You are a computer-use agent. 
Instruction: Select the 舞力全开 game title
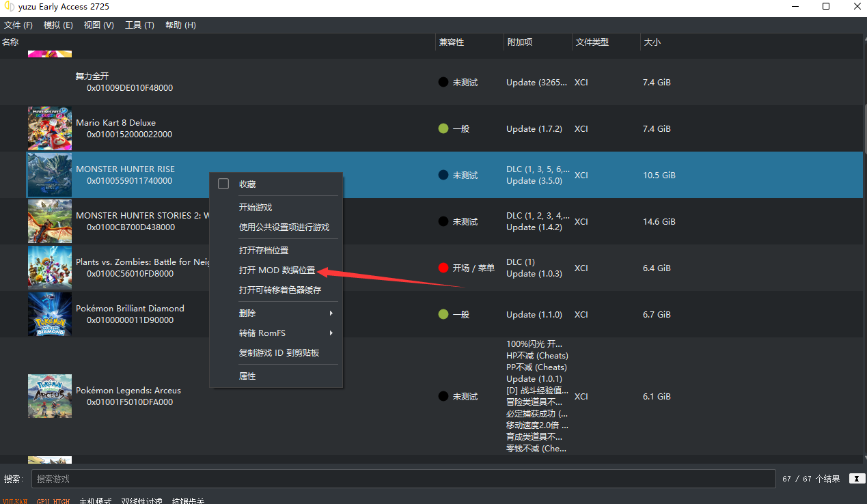92,76
